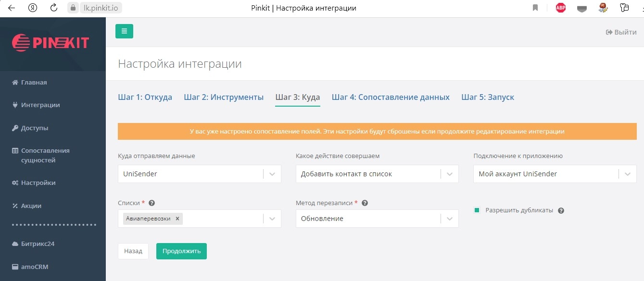644x281 pixels.
Task: Reload the page with browser refresh icon
Action: click(54, 8)
